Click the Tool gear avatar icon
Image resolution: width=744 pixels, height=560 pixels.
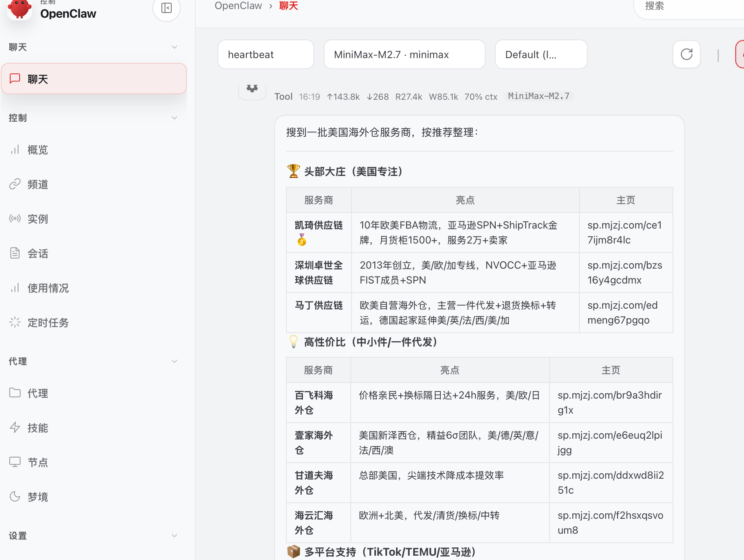[252, 90]
